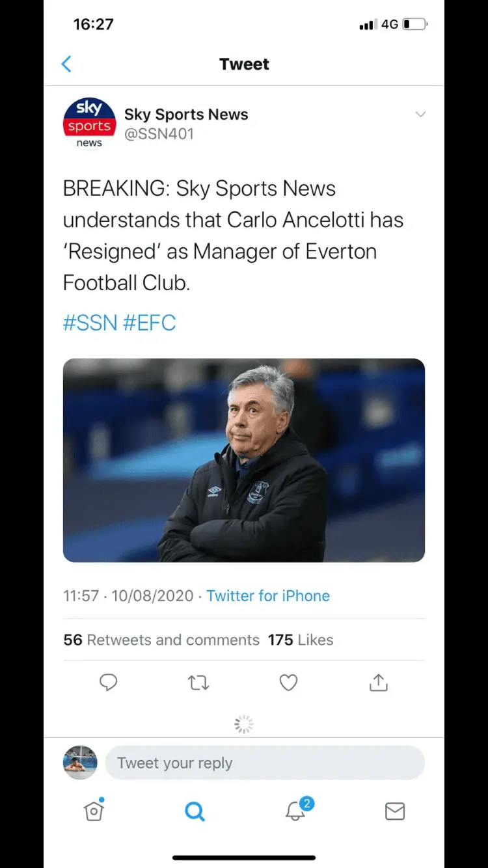View the 175 Likes list
The height and width of the screenshot is (868, 488).
[301, 640]
